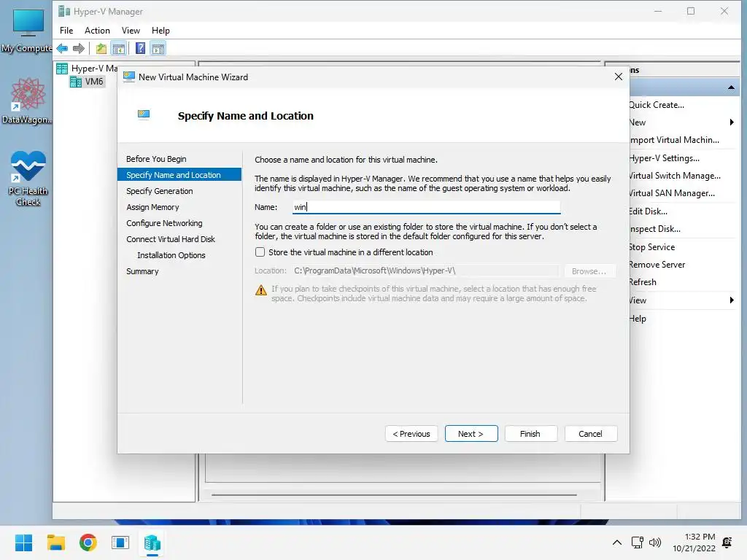Viewport: 747px width, 560px height.
Task: Open My Computer desktop icon
Action: [27, 31]
